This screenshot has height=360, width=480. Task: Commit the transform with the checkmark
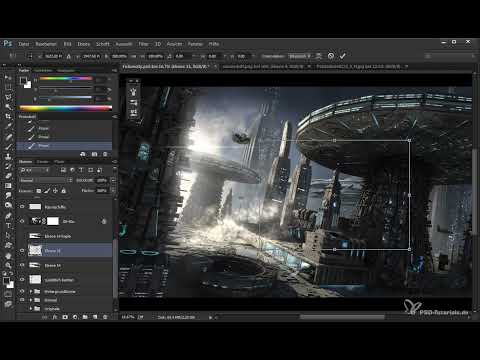[342, 56]
